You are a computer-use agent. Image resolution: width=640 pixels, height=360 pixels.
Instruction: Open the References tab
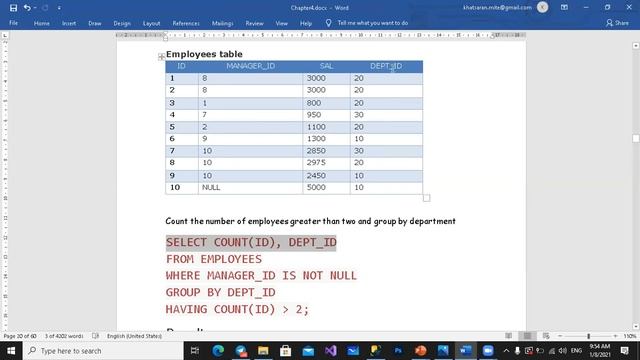[186, 23]
